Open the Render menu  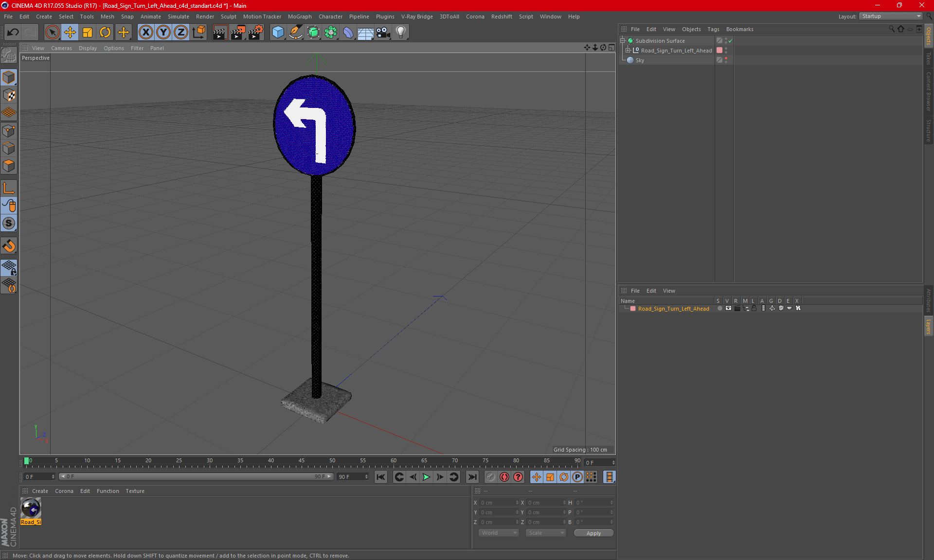click(205, 17)
